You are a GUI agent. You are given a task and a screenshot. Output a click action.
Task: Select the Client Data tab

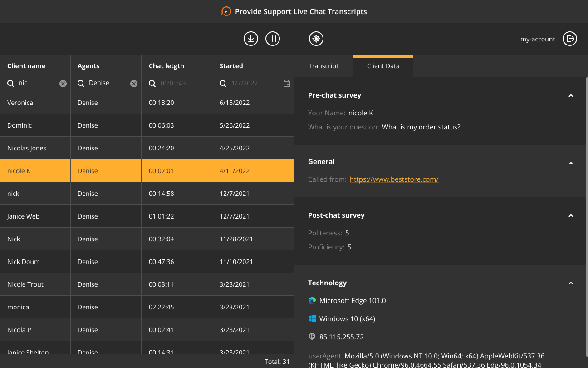click(383, 66)
